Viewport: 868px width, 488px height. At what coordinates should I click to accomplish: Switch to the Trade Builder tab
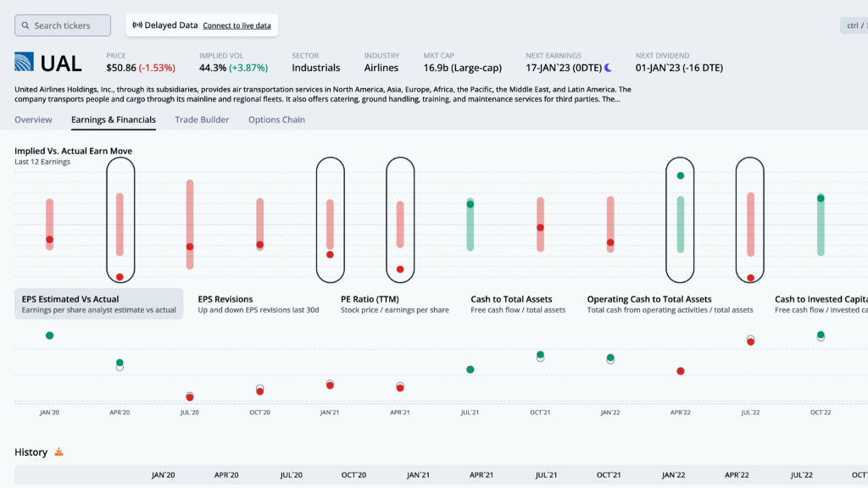coord(202,119)
